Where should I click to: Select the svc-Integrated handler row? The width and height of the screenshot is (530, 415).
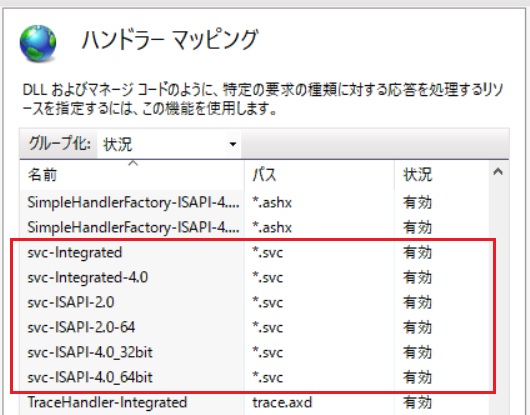point(254,252)
